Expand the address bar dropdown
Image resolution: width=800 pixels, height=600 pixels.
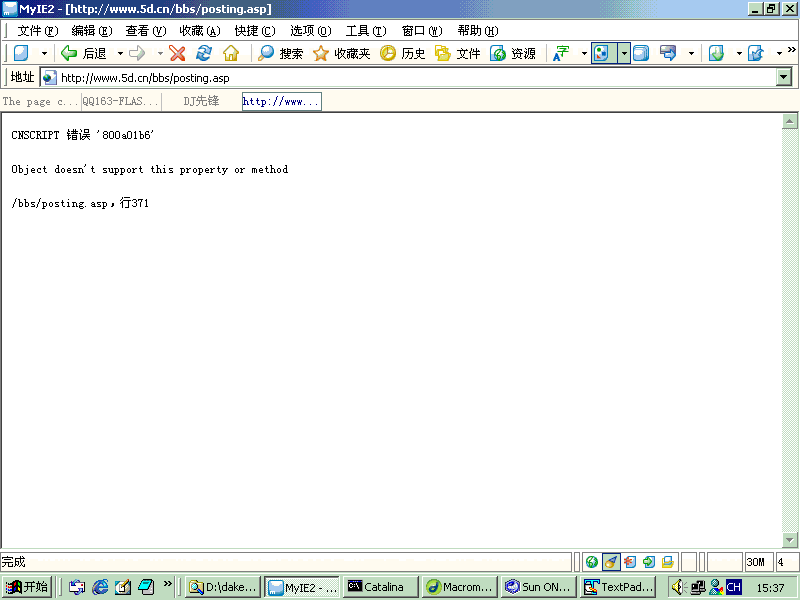tap(784, 78)
